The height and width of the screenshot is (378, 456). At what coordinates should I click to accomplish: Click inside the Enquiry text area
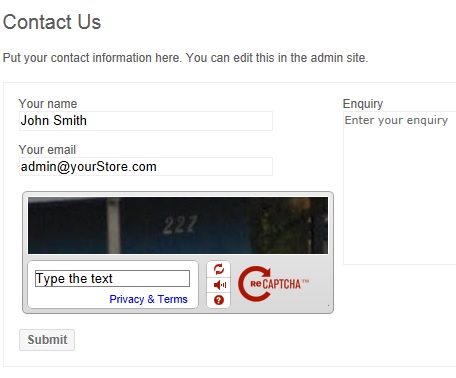coord(399,188)
